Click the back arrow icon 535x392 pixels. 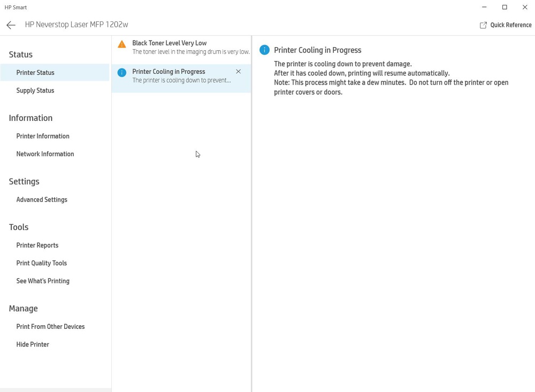(11, 25)
